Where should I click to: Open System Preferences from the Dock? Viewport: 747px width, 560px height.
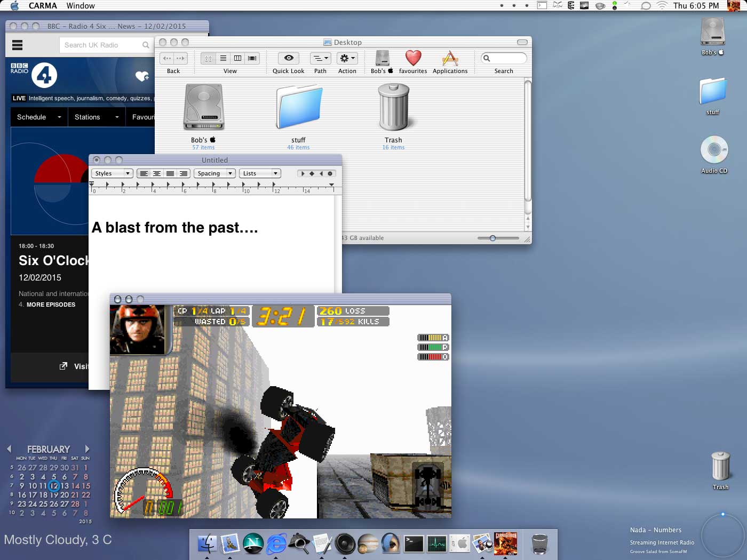[459, 543]
